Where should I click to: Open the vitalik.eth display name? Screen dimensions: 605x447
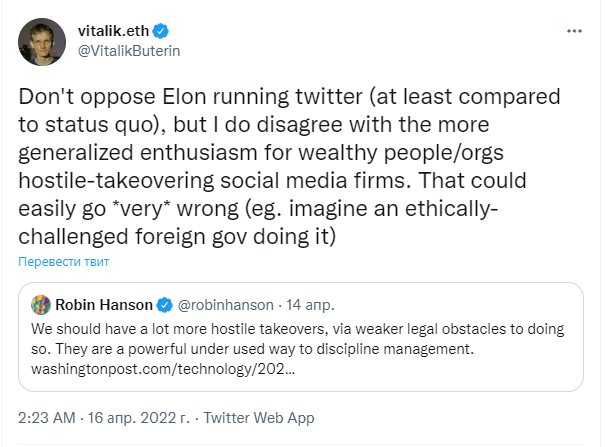[113, 31]
